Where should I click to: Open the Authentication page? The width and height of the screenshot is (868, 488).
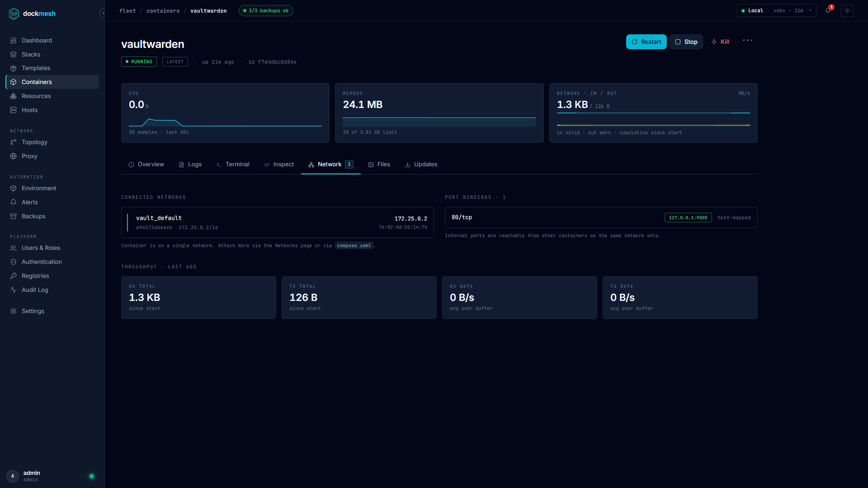pyautogui.click(x=52, y=262)
